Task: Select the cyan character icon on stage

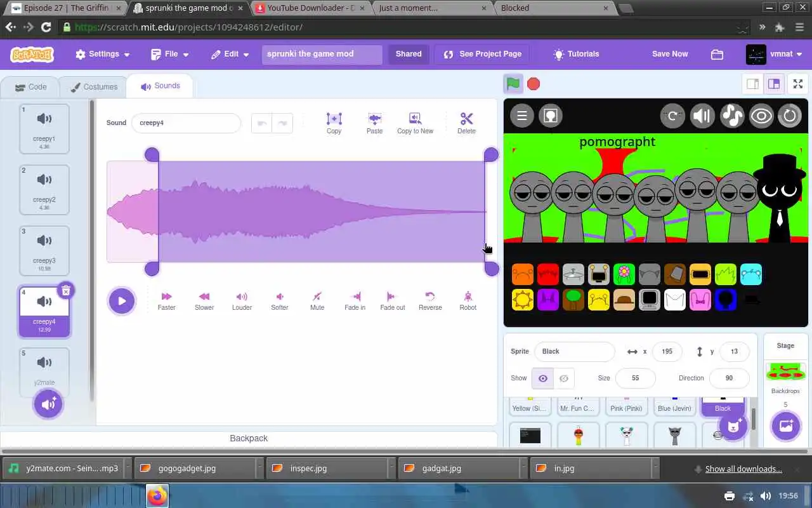Action: [x=751, y=274]
